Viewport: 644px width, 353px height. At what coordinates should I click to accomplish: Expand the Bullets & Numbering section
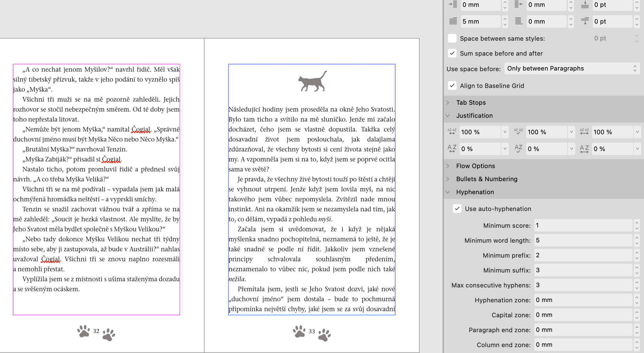point(448,179)
